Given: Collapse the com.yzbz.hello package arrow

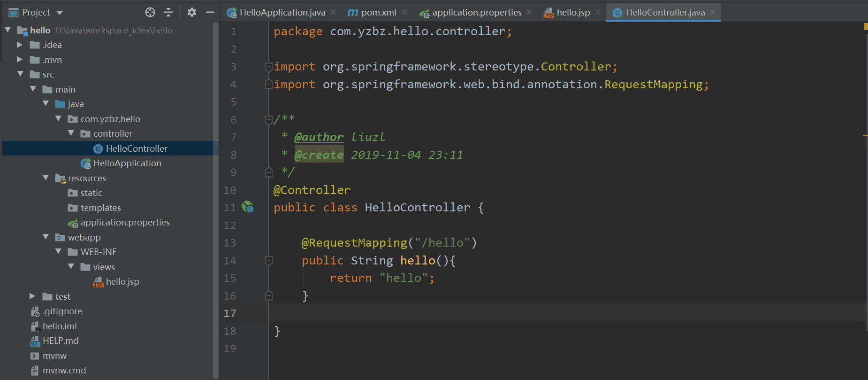Looking at the screenshot, I should 58,118.
